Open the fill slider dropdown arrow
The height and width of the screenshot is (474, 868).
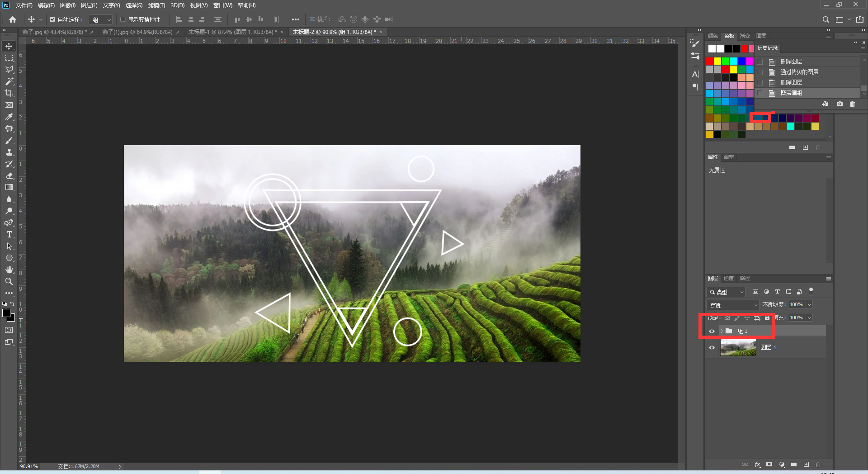click(x=809, y=318)
